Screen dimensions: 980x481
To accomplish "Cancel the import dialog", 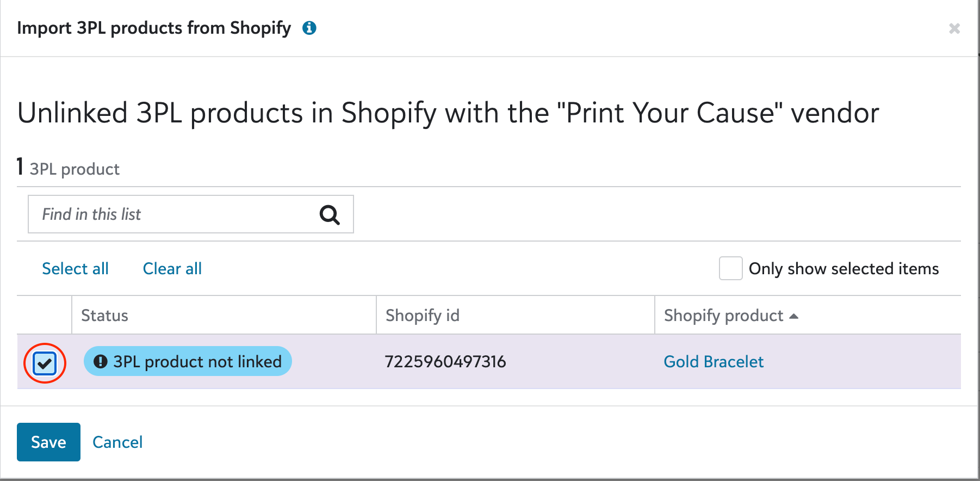I will coord(117,442).
